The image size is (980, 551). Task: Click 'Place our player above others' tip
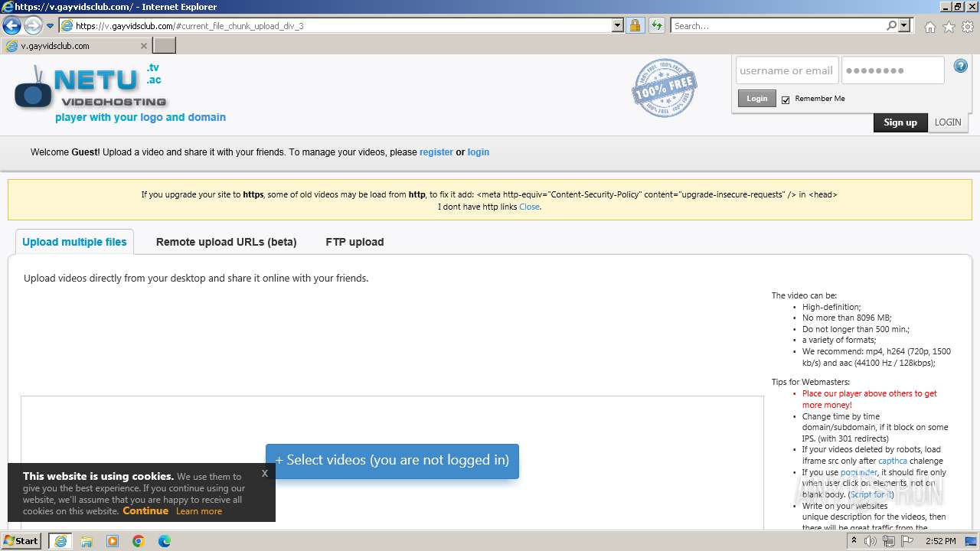click(870, 399)
